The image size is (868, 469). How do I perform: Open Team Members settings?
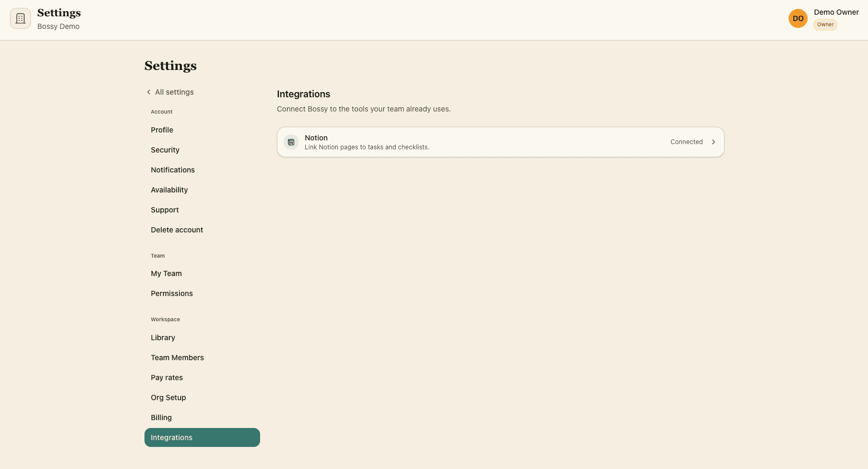click(202, 358)
